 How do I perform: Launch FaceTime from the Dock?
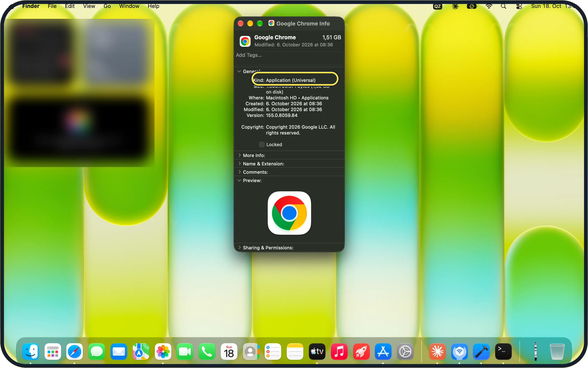(x=185, y=352)
